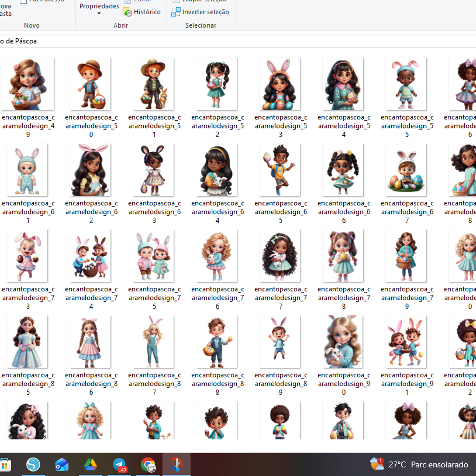Select file encantopascoa_caramelodesign_90 thumbnail
476x476 pixels.
click(343, 342)
